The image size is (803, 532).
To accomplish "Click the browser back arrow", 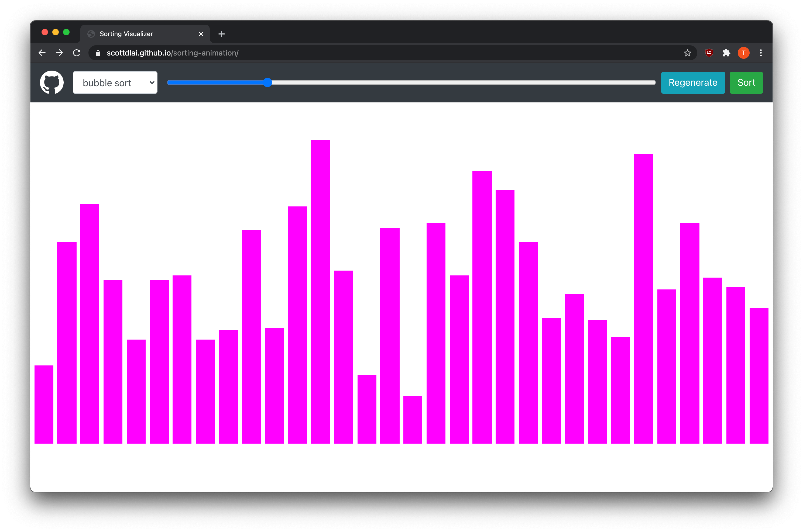I will (42, 53).
